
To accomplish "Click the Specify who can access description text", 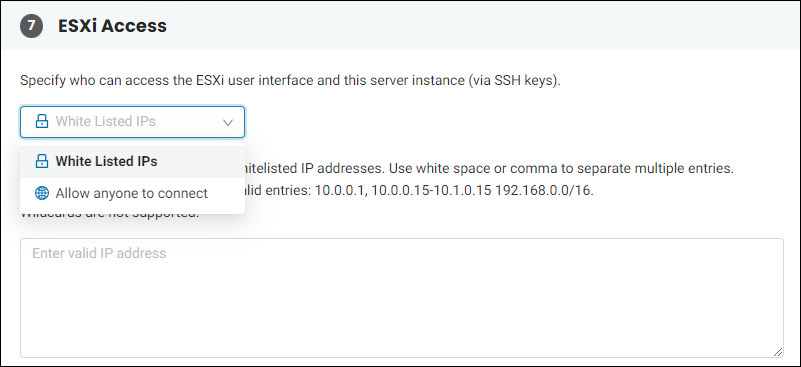I will coord(291,81).
